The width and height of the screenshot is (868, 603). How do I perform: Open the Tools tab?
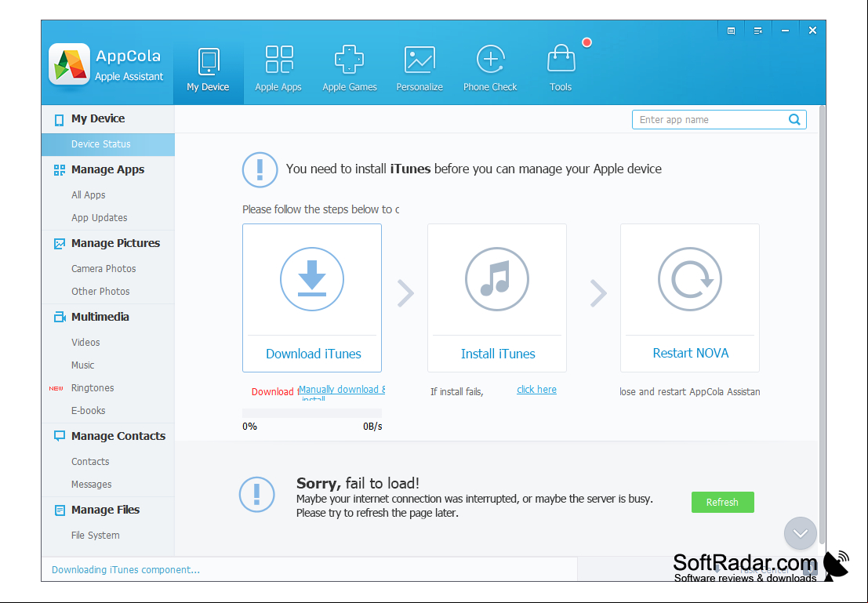click(x=561, y=70)
